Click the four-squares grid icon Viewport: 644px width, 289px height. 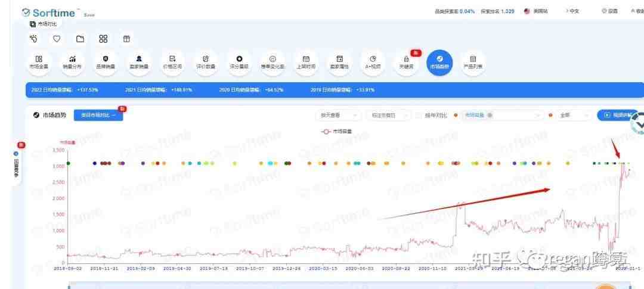103,39
